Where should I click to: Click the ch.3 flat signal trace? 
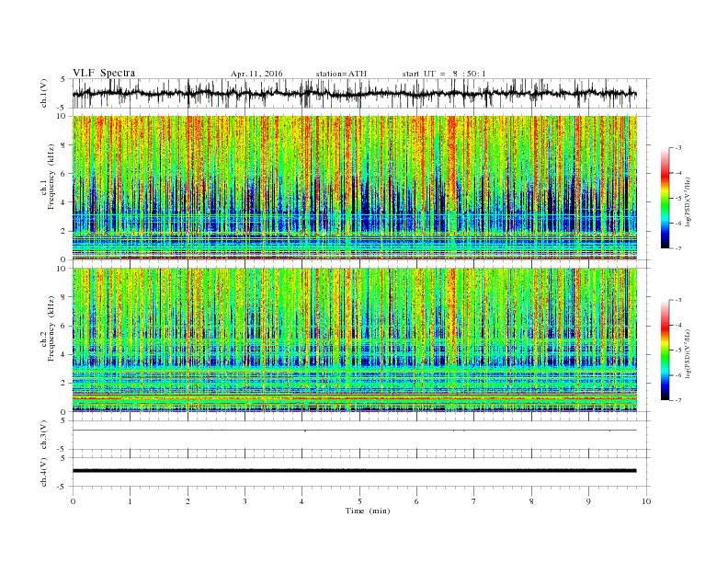tap(354, 431)
